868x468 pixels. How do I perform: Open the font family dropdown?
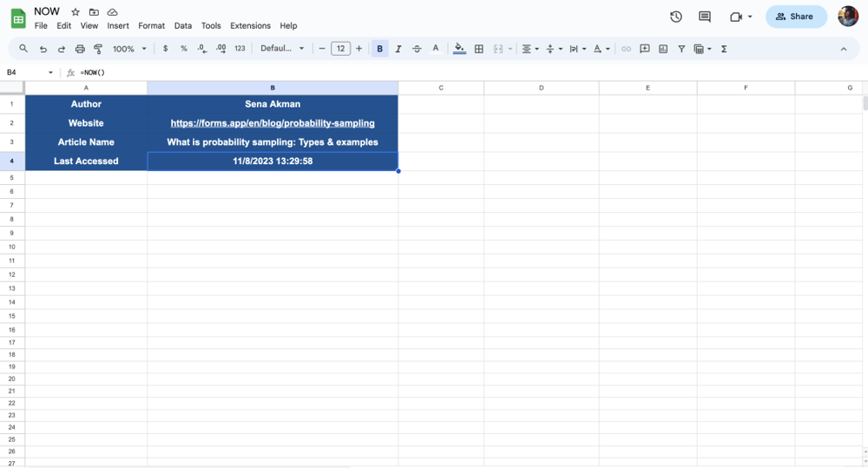point(282,49)
